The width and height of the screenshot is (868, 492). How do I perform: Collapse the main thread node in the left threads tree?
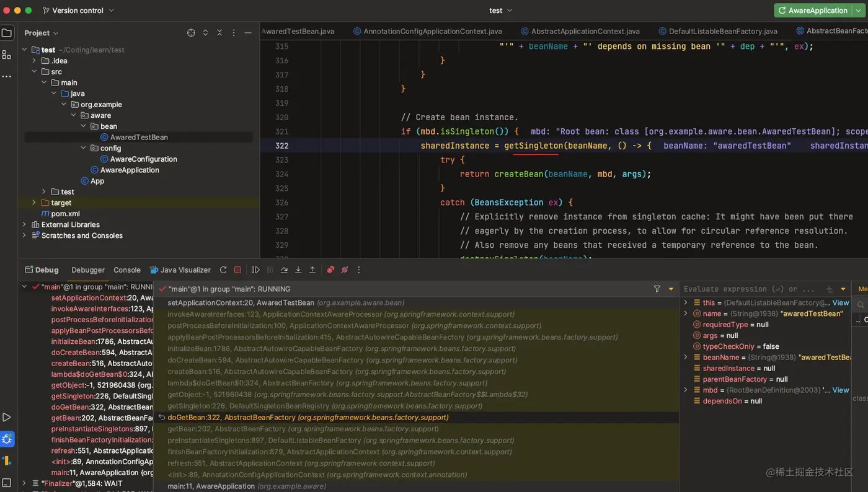(x=24, y=287)
